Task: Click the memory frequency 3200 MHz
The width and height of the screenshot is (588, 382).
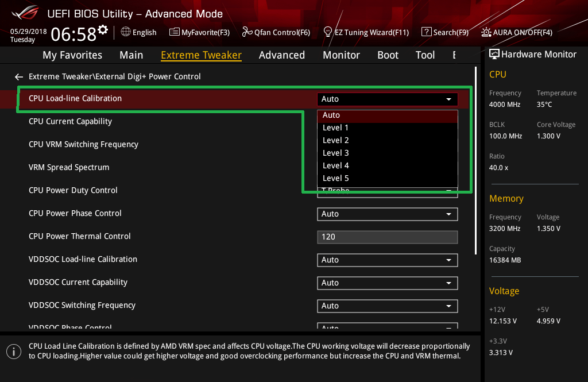Action: tap(505, 229)
